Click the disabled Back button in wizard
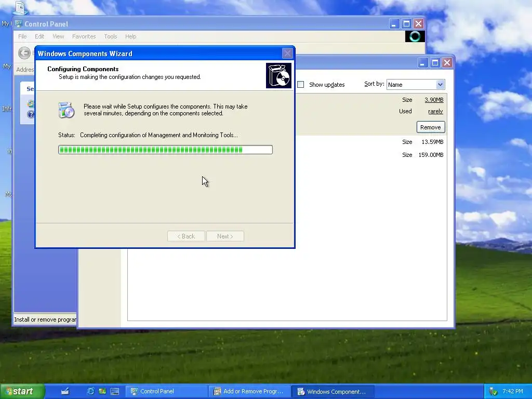 pos(186,236)
